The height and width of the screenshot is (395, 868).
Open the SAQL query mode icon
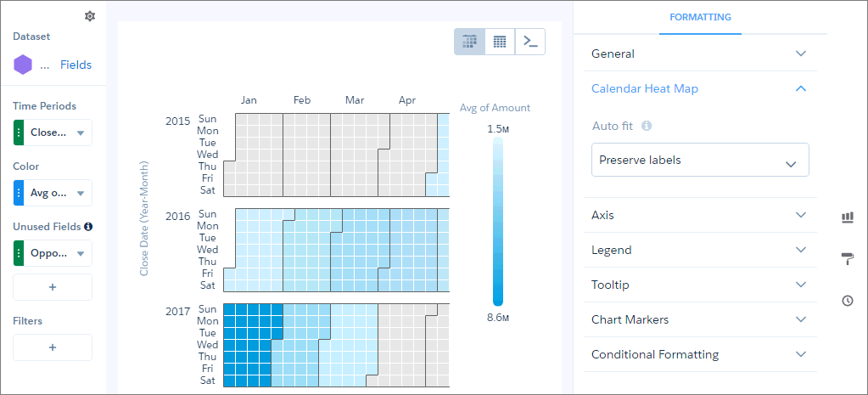pos(530,42)
